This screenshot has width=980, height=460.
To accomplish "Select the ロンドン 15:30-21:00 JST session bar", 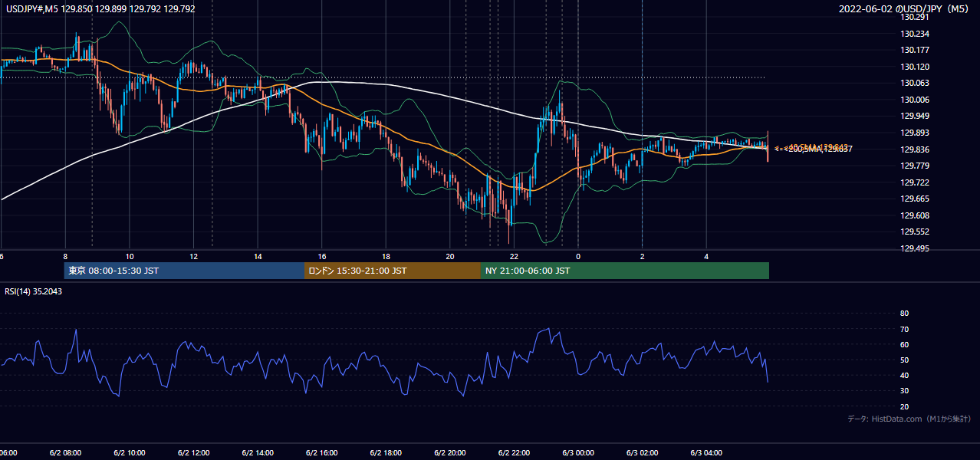I will tap(393, 271).
